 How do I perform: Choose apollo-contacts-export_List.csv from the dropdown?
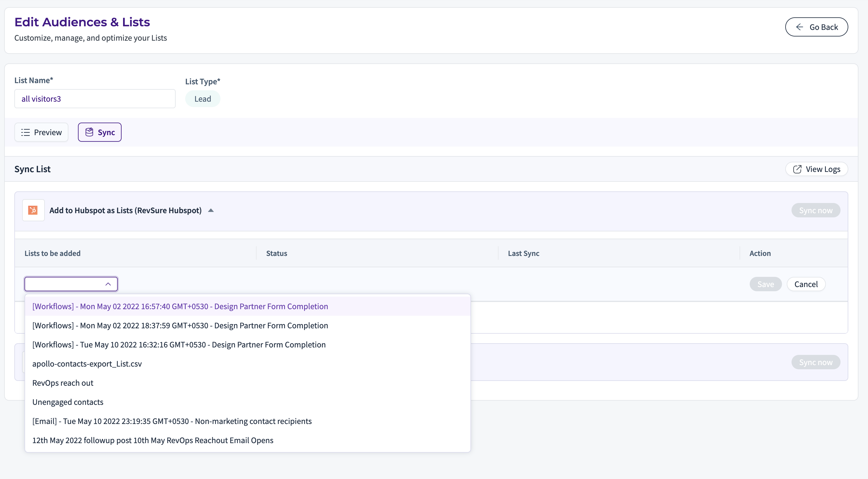click(248, 364)
